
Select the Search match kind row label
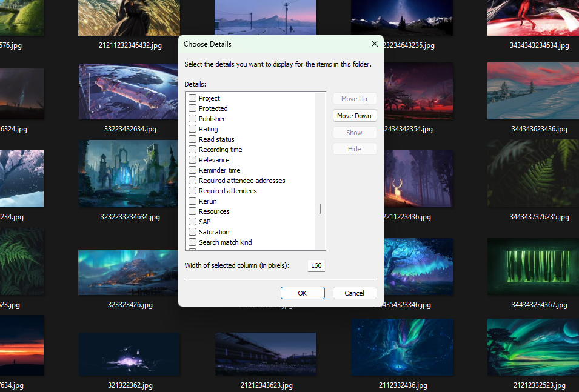226,242
